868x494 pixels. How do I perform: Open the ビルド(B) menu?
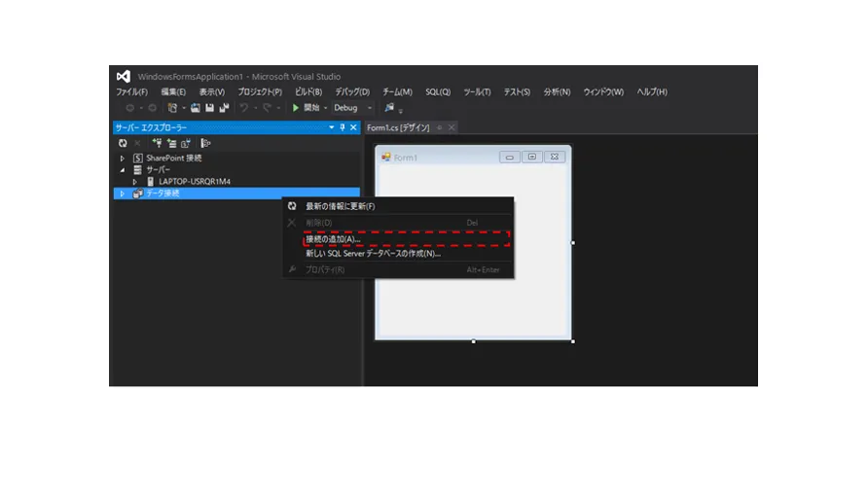[x=308, y=92]
